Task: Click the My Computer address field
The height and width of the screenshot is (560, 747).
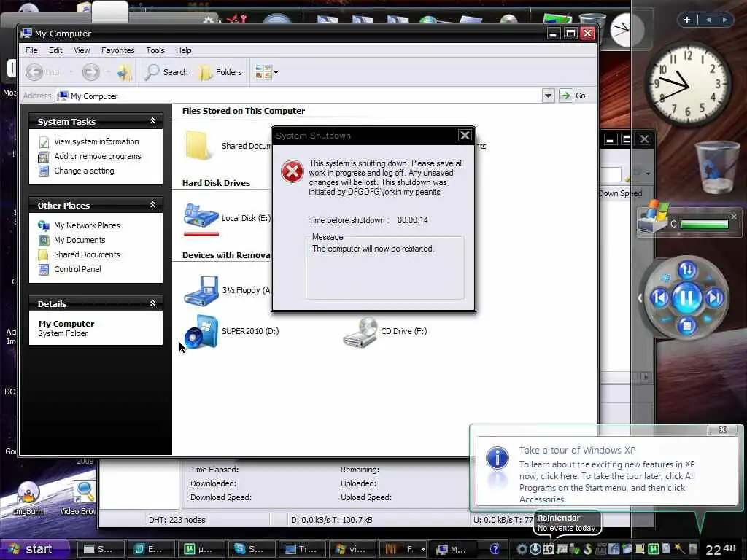Action: pyautogui.click(x=298, y=96)
